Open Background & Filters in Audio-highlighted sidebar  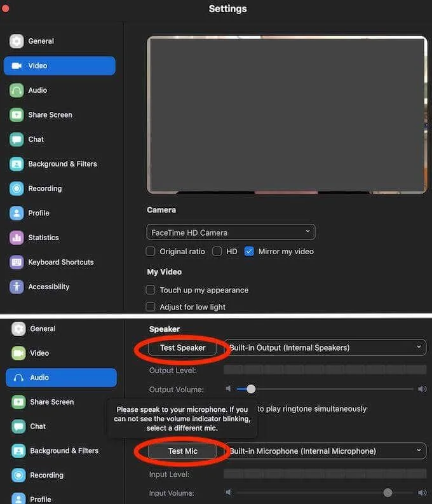pos(55,451)
